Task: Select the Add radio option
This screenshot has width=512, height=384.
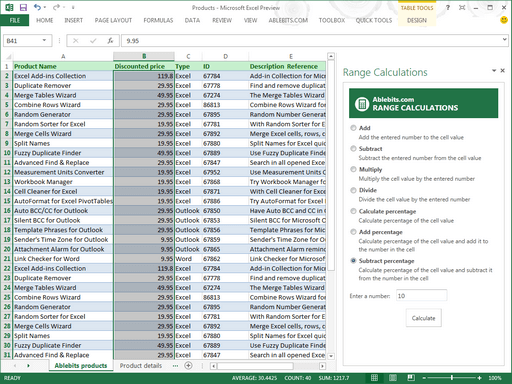Action: (353, 128)
